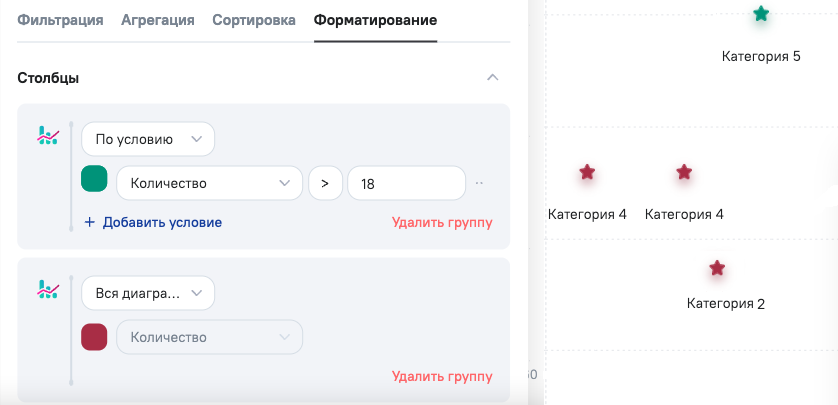Switch to the Агрегация tab
The image size is (838, 405).
[157, 20]
